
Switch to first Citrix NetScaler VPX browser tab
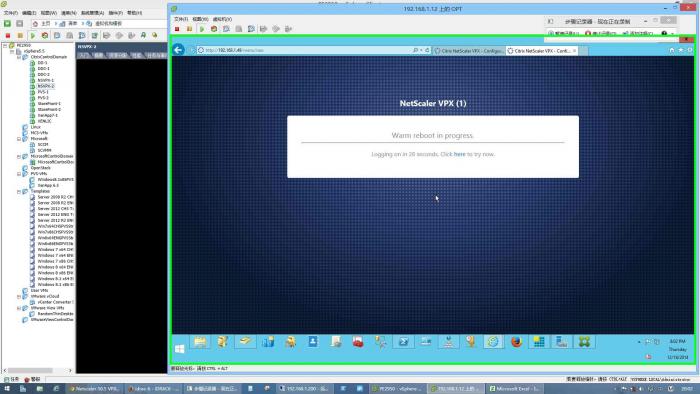pyautogui.click(x=469, y=51)
